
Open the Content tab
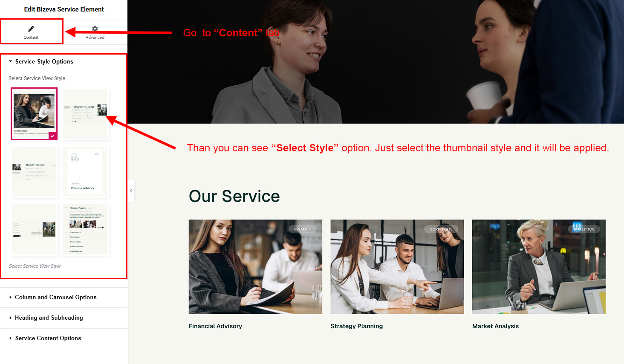(x=31, y=32)
